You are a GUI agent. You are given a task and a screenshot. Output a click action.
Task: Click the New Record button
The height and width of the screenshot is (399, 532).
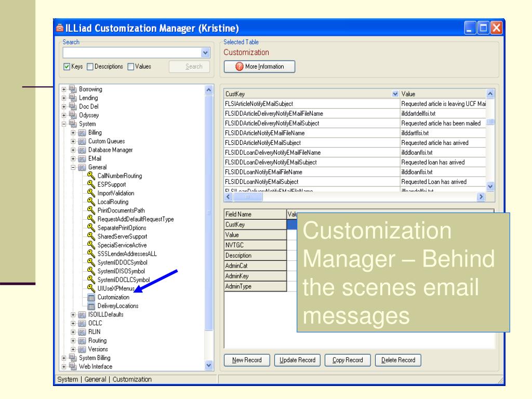pyautogui.click(x=247, y=360)
